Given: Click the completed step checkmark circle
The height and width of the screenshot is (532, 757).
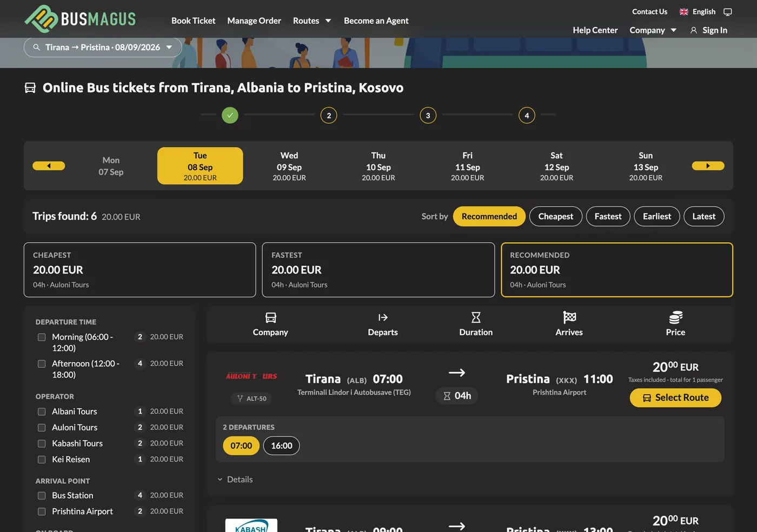Looking at the screenshot, I should pyautogui.click(x=230, y=115).
